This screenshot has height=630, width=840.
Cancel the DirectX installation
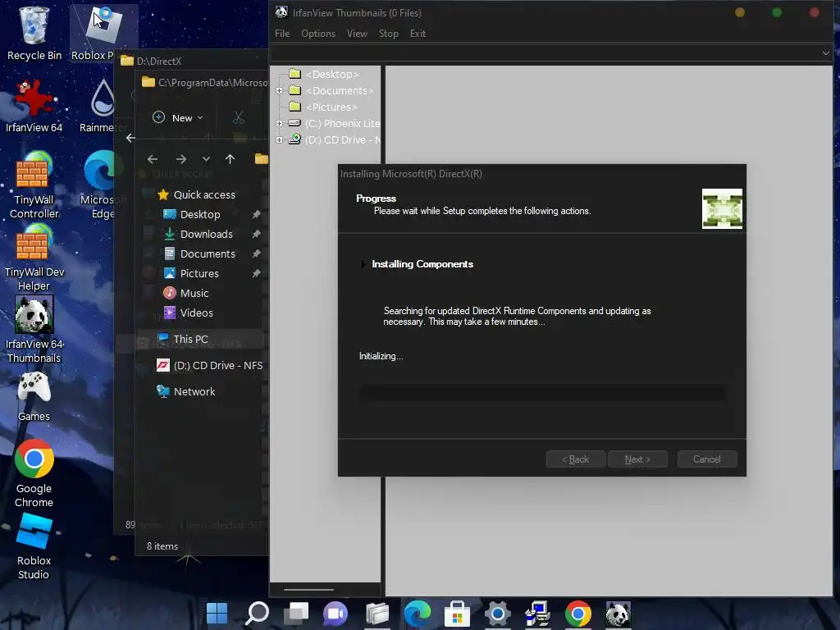click(707, 459)
